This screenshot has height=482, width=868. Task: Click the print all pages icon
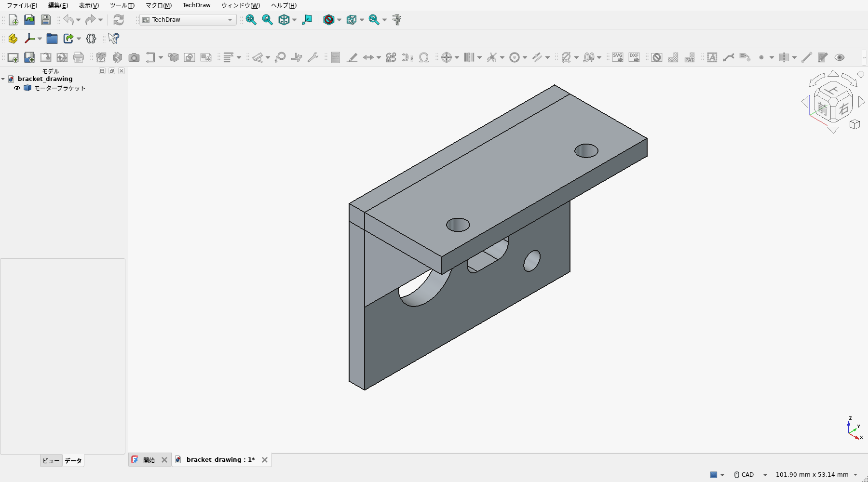[x=79, y=57]
